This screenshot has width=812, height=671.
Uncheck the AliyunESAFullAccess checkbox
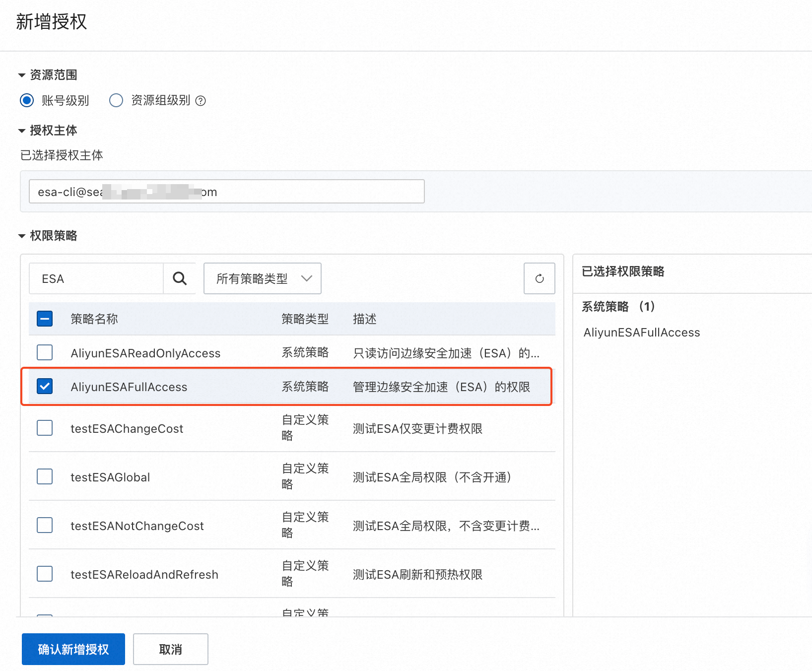tap(45, 386)
